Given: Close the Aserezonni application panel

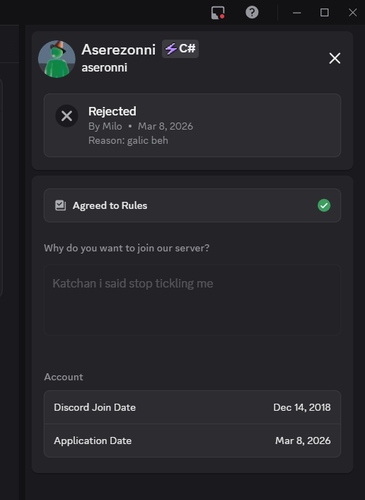Looking at the screenshot, I should pos(335,58).
